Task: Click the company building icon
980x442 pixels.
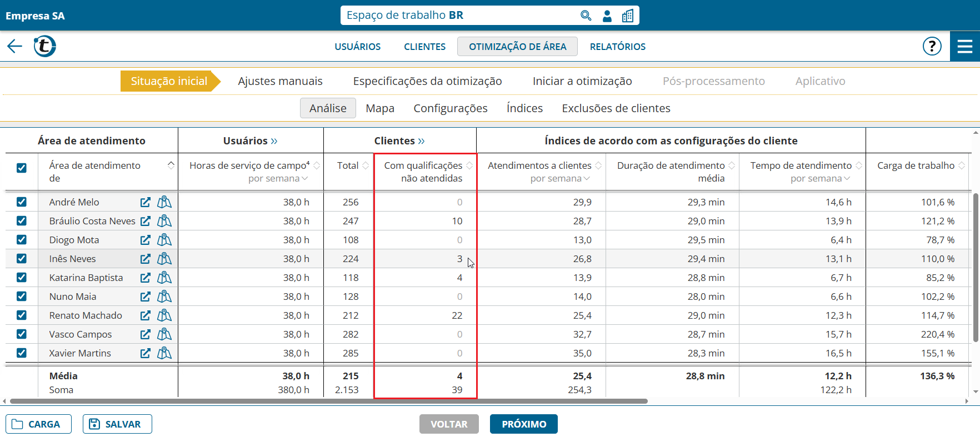Action: pos(628,16)
